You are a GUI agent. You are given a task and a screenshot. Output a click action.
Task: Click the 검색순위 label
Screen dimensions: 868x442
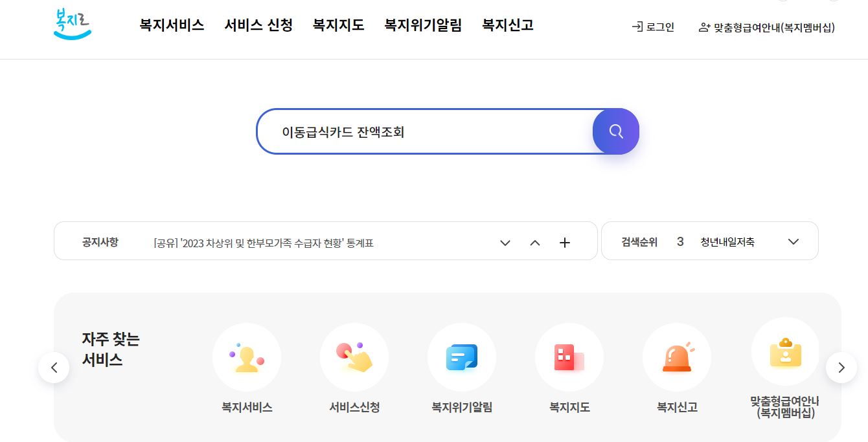click(639, 242)
